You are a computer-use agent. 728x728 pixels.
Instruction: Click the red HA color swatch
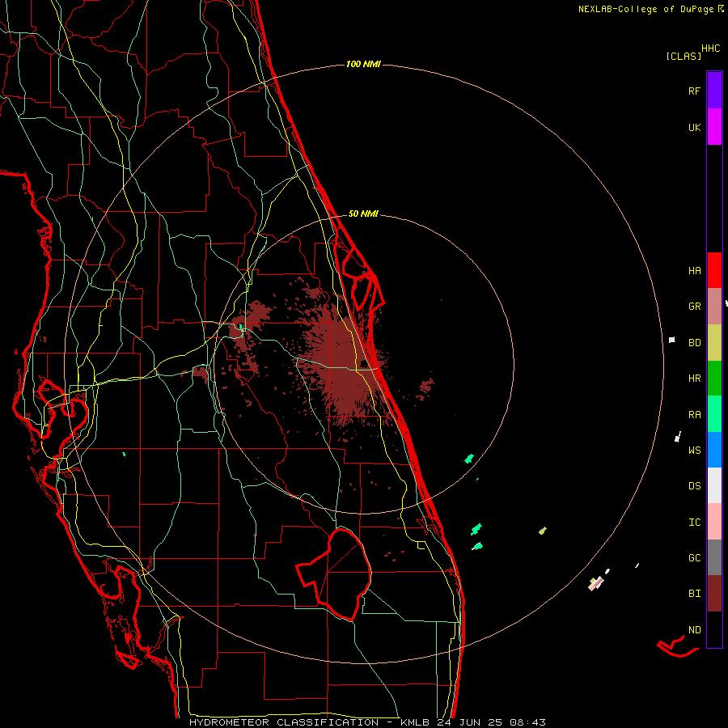click(x=714, y=270)
